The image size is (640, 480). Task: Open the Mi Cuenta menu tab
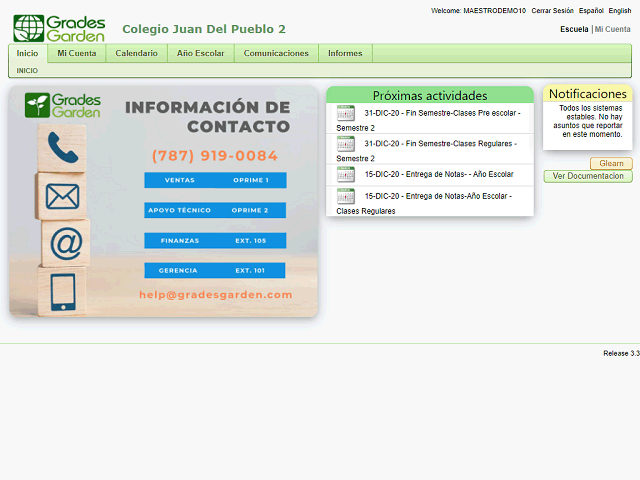[77, 53]
